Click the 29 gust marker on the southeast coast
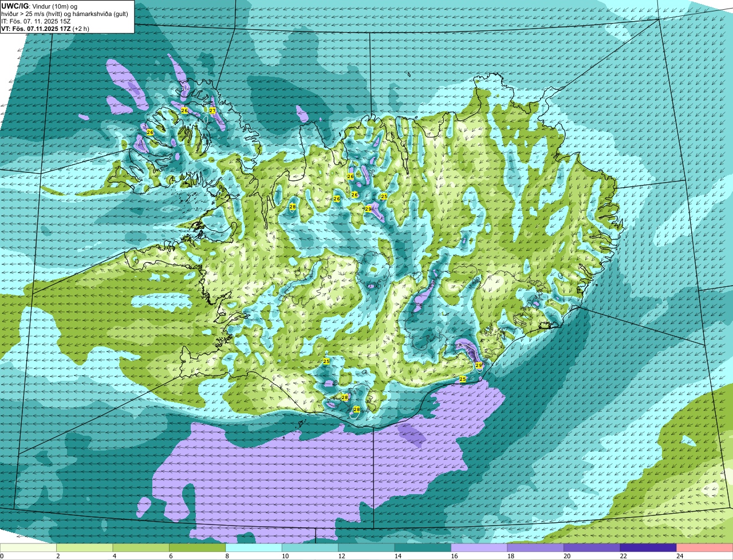Image resolution: width=733 pixels, height=560 pixels. pos(479,365)
